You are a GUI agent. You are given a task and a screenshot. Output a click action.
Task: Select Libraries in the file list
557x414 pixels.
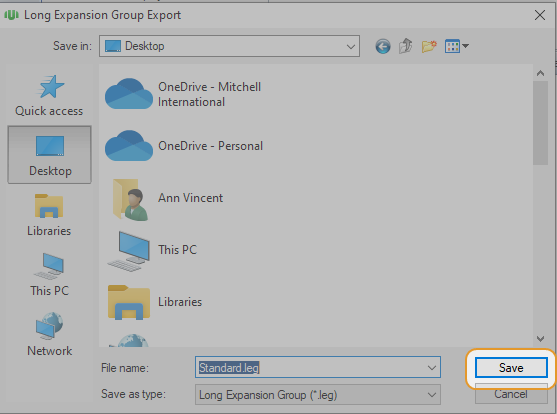[155, 302]
